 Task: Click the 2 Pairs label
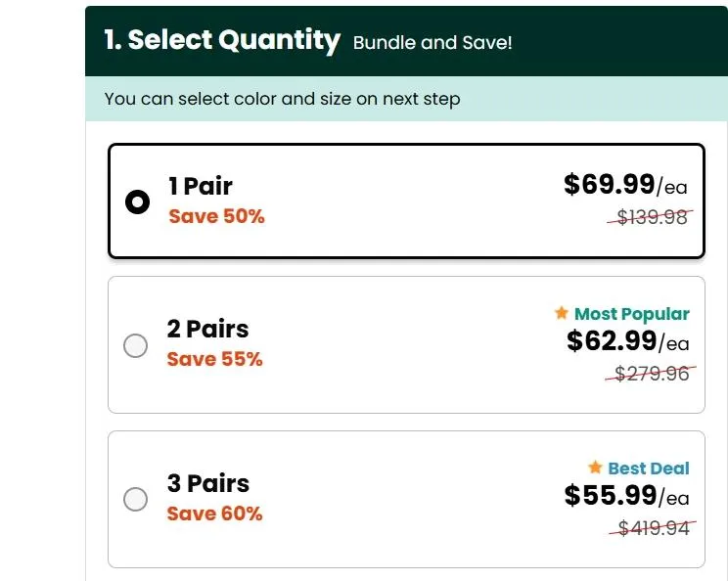point(207,329)
